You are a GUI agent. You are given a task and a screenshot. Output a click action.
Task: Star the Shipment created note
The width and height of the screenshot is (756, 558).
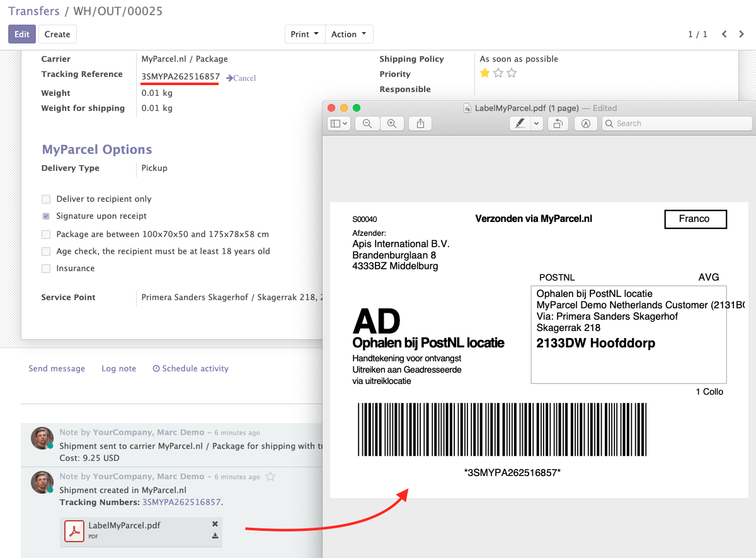(270, 477)
